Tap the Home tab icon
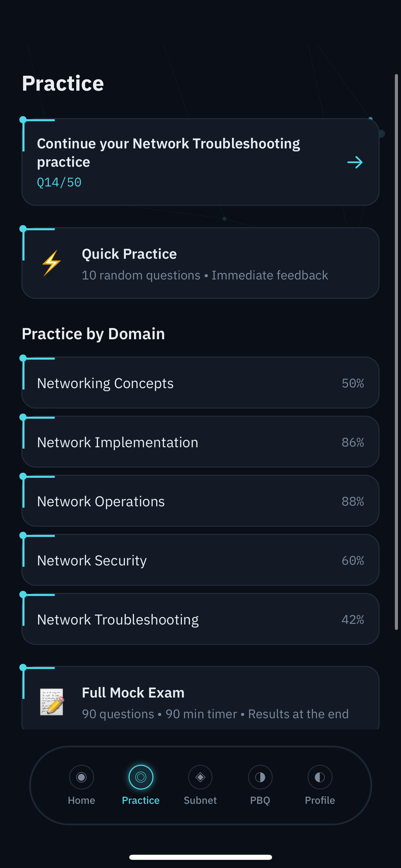The image size is (401, 868). tap(81, 777)
